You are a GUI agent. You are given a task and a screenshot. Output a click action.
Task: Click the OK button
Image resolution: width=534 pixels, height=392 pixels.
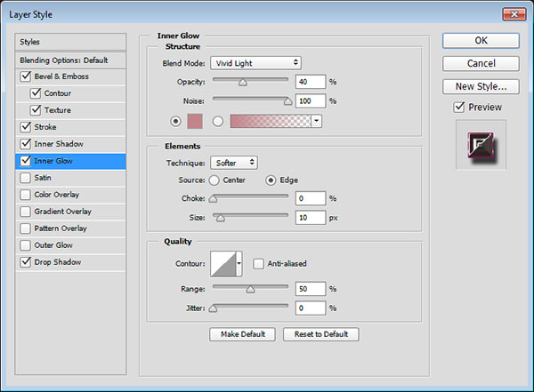click(x=481, y=40)
